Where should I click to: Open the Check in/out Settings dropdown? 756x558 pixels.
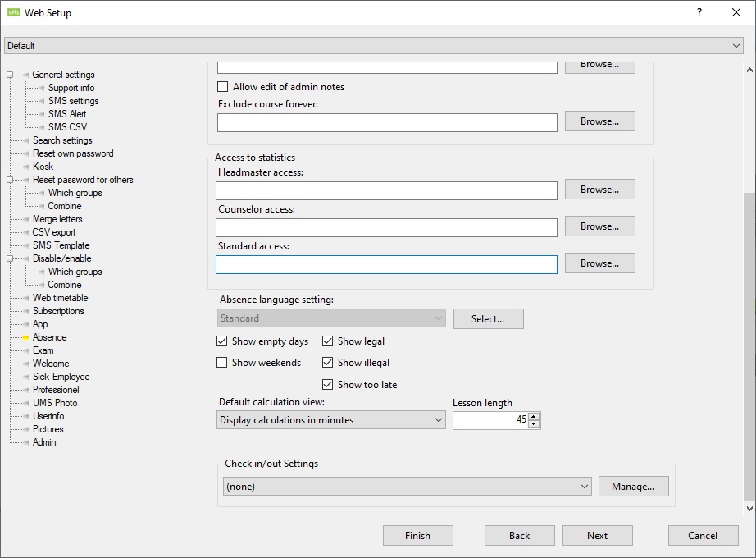407,487
